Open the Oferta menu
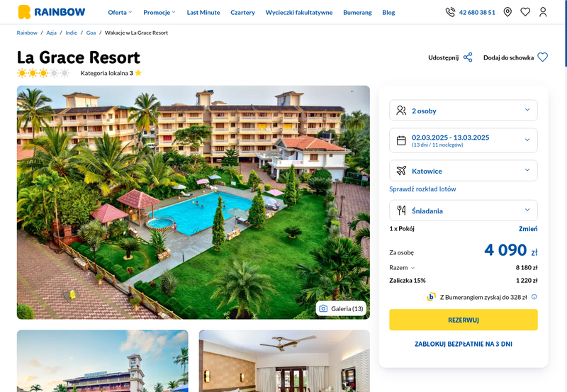This screenshot has height=392, width=567. pos(120,12)
